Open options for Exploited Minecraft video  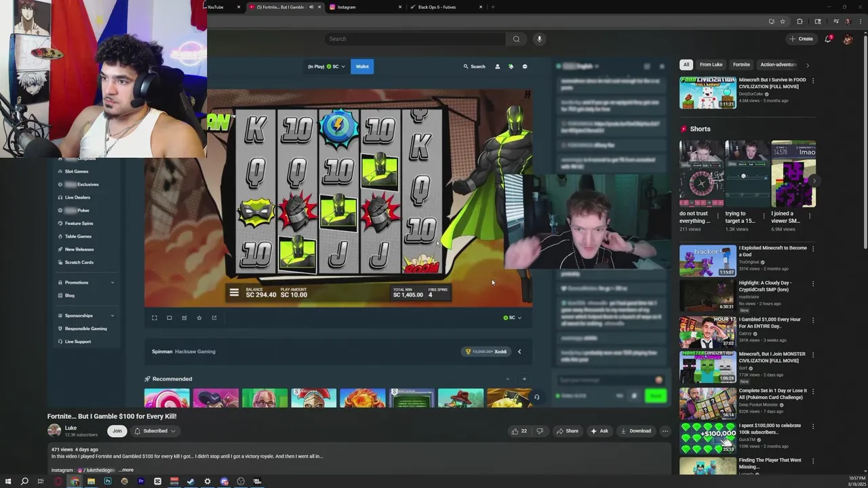click(813, 249)
